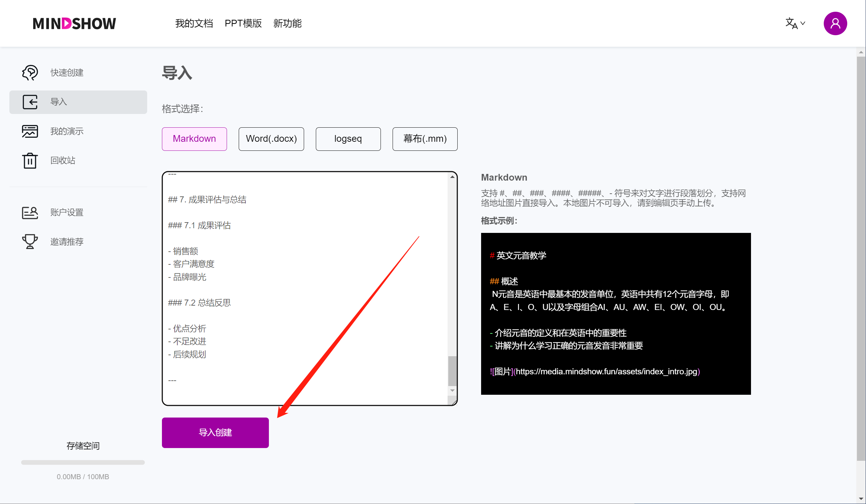Image resolution: width=866 pixels, height=504 pixels.
Task: Select the 幕布(.mm) format button
Action: click(x=425, y=139)
